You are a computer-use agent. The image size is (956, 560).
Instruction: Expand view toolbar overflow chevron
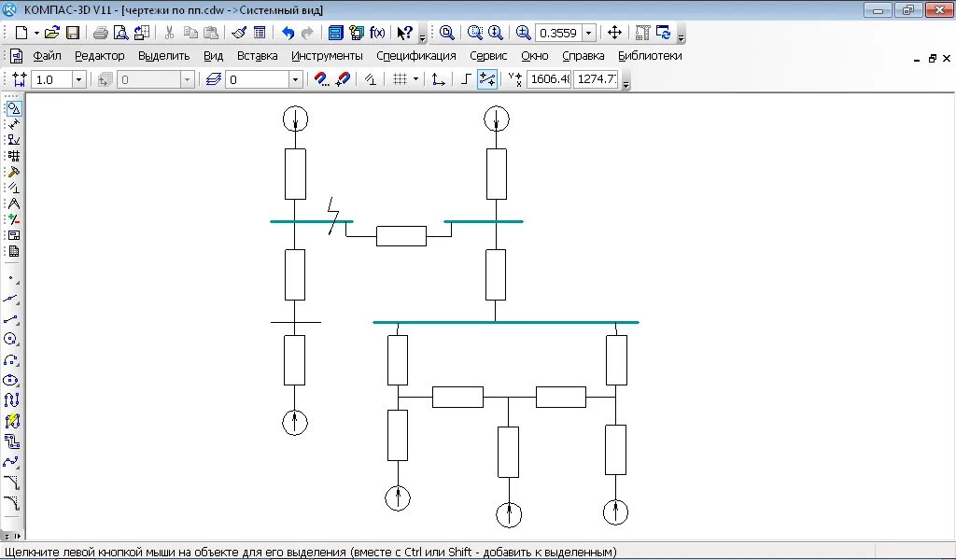click(681, 38)
